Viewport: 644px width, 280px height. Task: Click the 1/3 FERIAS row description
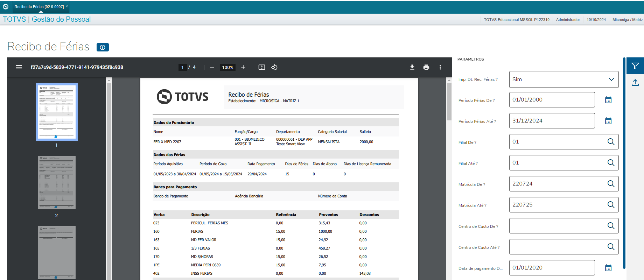pyautogui.click(x=201, y=248)
